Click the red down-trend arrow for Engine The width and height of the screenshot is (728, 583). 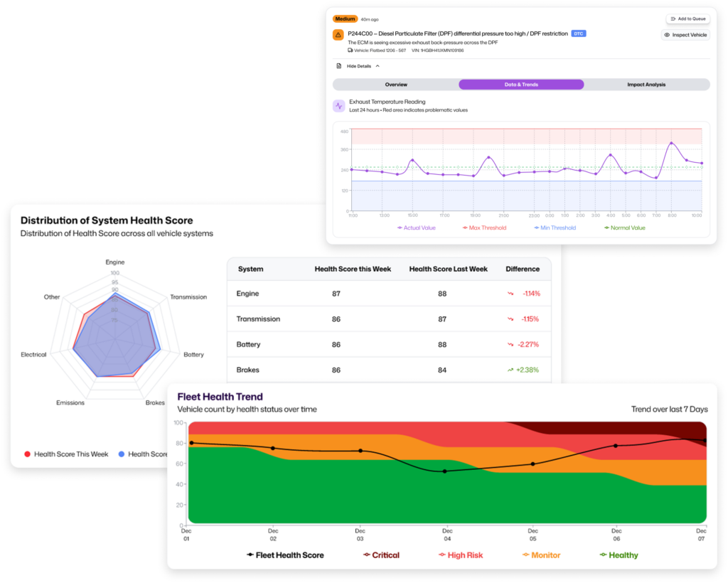pyautogui.click(x=510, y=294)
